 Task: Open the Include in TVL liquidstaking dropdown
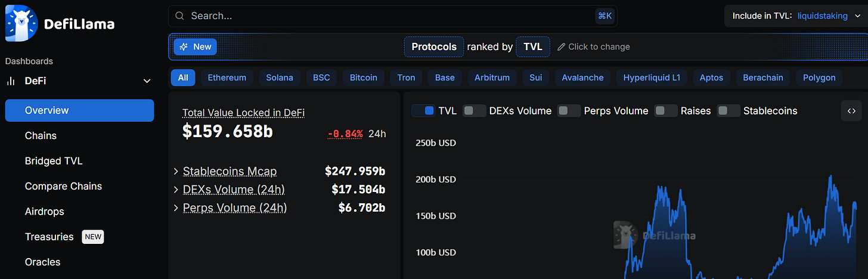click(796, 16)
